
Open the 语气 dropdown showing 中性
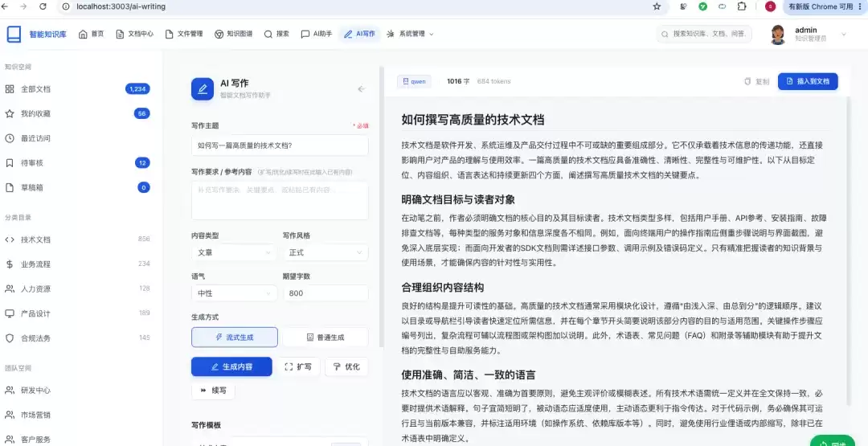tap(234, 293)
